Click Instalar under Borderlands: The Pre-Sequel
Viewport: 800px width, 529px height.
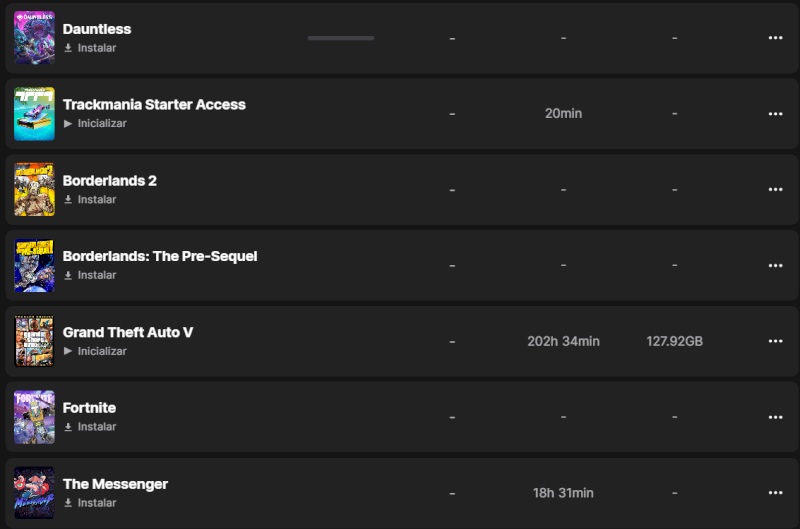96,275
